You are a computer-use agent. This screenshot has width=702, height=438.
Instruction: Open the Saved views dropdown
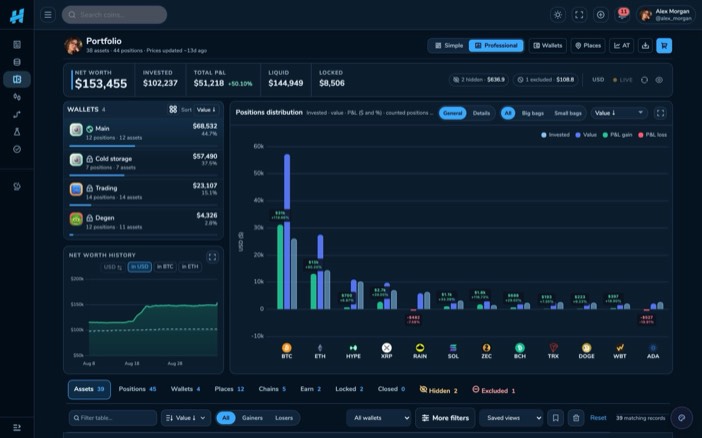(511, 418)
